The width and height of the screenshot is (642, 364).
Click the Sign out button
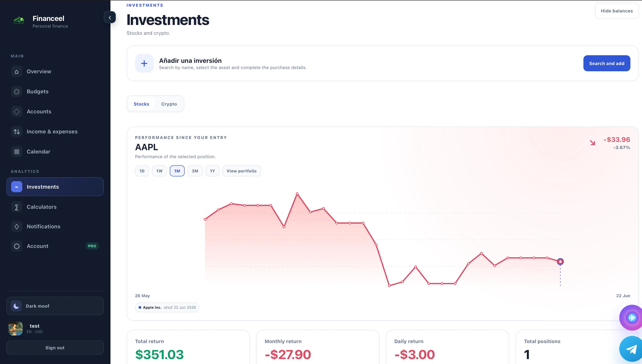pos(55,348)
